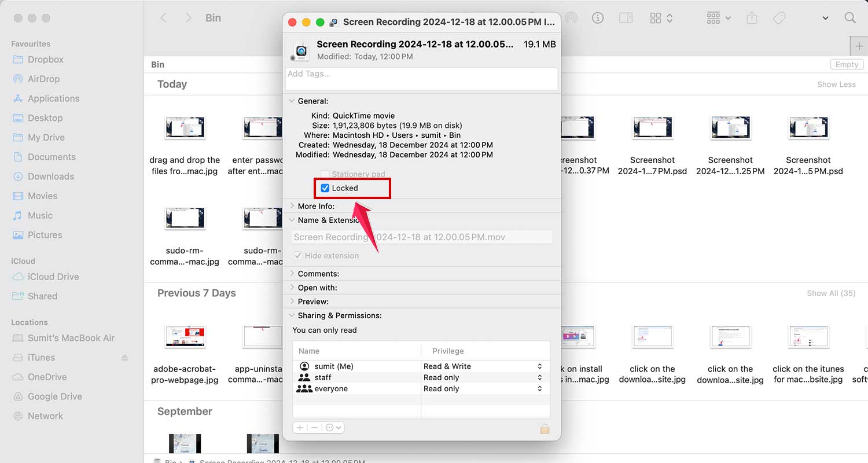Click the Tags icon in the Finder toolbar
Image resolution: width=868 pixels, height=463 pixels.
(x=779, y=17)
